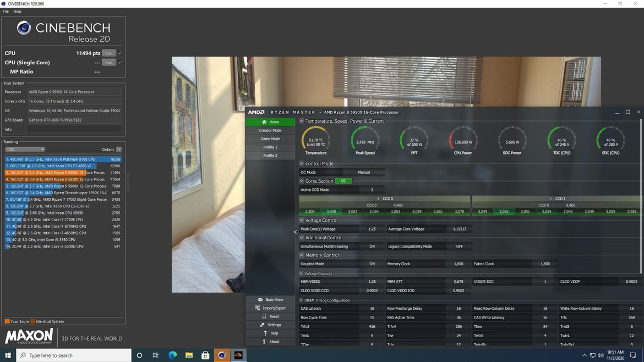Open File Explorer from the taskbar
Screen dimensions: 644x362
pos(189,355)
